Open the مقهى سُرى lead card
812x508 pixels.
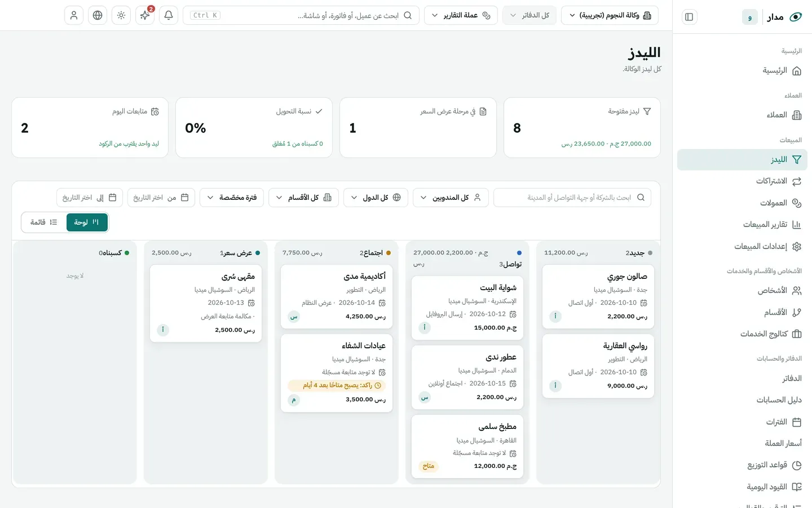[x=206, y=304]
